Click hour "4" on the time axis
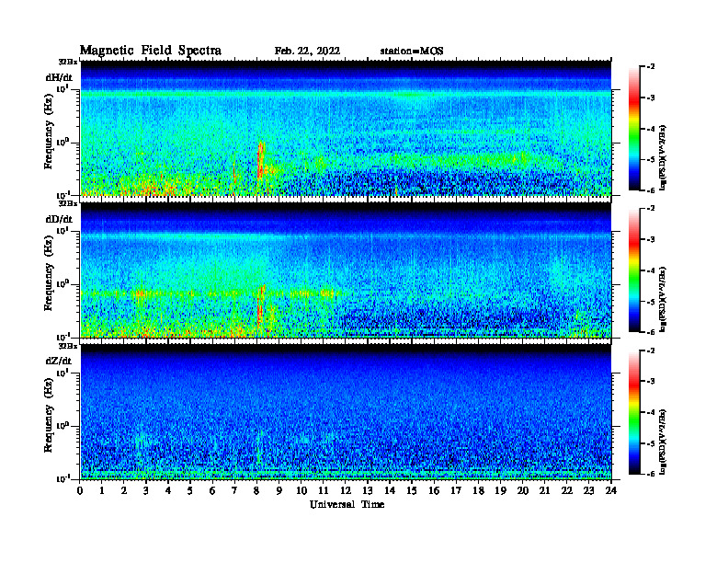Screen dimensions: 728x563 coord(168,491)
